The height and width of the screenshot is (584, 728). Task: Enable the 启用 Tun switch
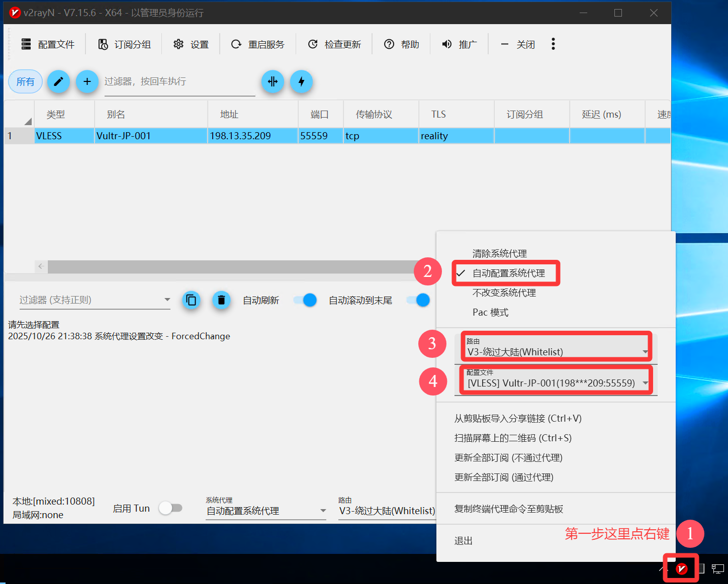pyautogui.click(x=170, y=508)
